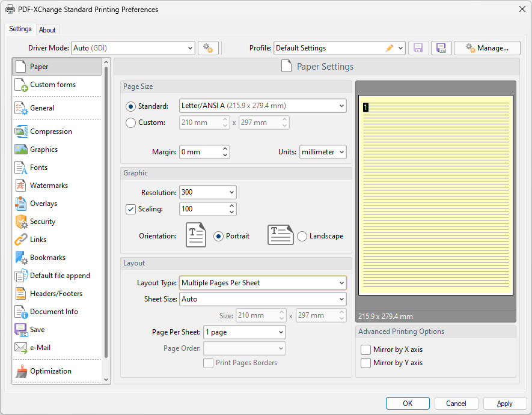Open the Manage profiles button
The width and height of the screenshot is (532, 415).
tap(487, 48)
